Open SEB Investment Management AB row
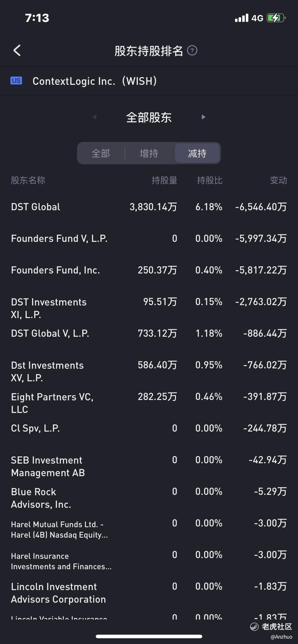 [x=149, y=466]
